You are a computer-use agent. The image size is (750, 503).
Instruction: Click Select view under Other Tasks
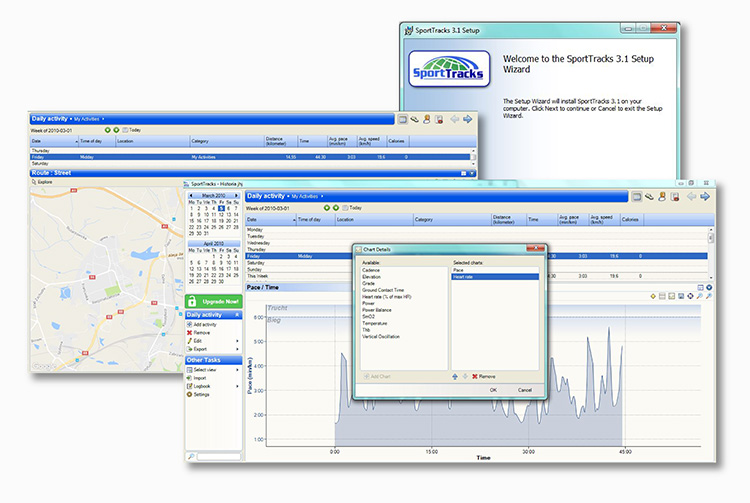point(201,370)
